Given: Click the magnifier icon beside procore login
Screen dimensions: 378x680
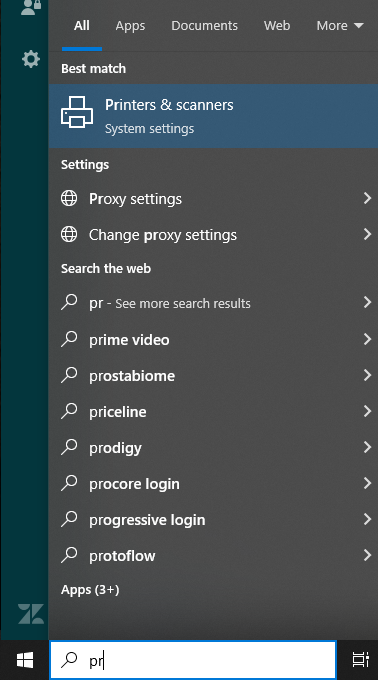Looking at the screenshot, I should pos(69,483).
